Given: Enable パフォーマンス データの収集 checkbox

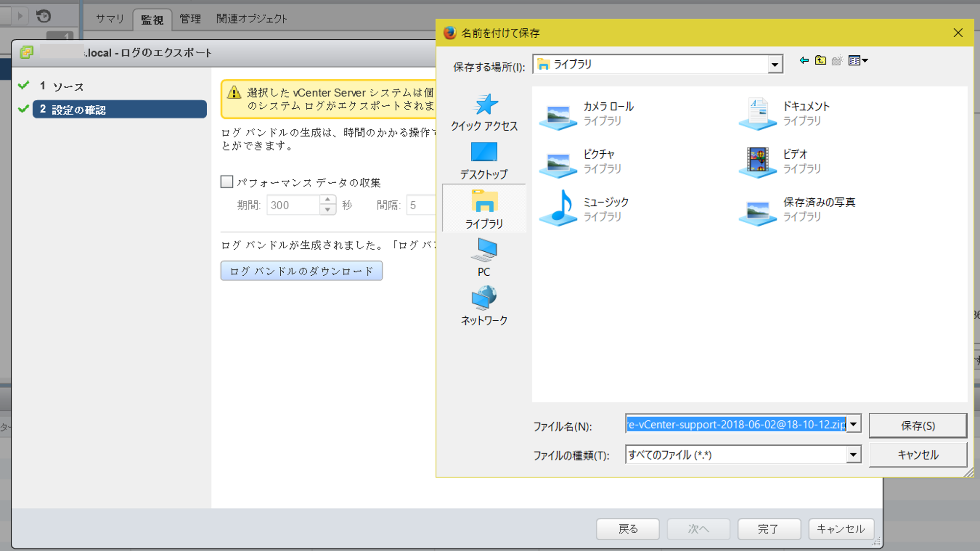Looking at the screenshot, I should pos(227,182).
